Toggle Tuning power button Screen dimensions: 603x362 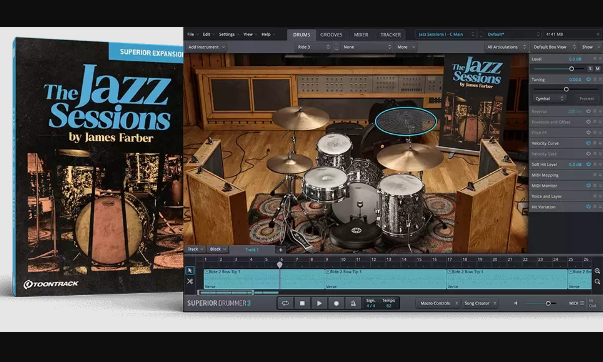pos(588,79)
